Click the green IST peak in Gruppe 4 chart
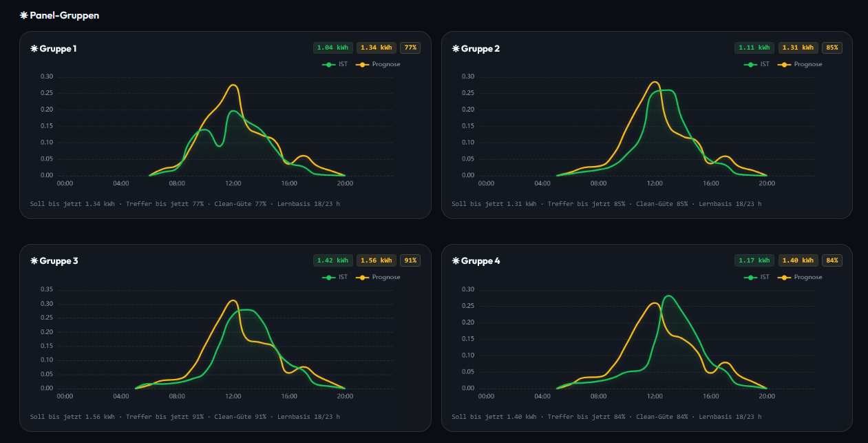Screen dimensions: 868x443 coord(668,296)
